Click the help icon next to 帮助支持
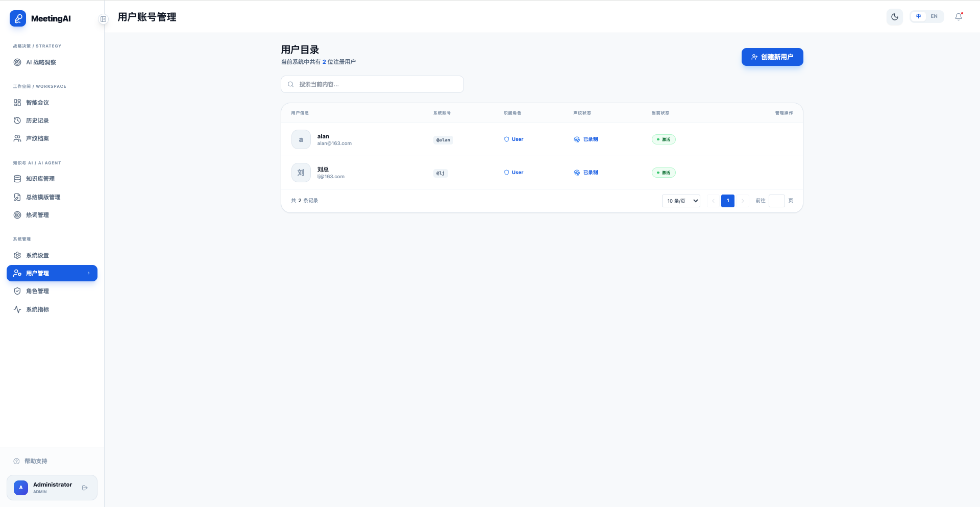 pyautogui.click(x=16, y=461)
